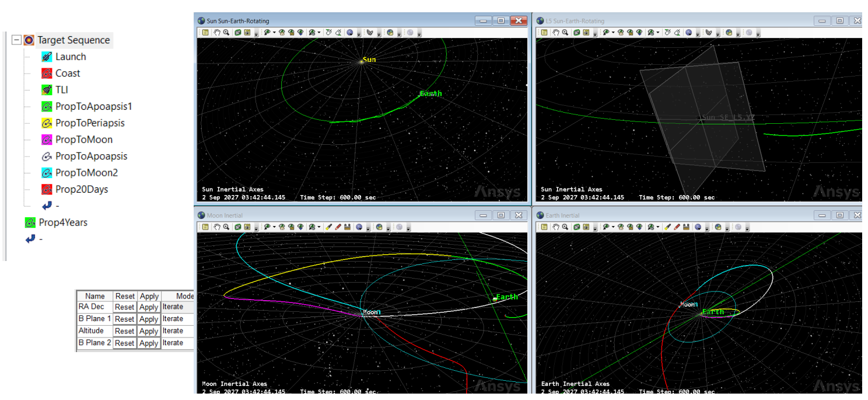The height and width of the screenshot is (400, 868).
Task: Click Apply for B Plane 1 row
Action: (x=148, y=319)
